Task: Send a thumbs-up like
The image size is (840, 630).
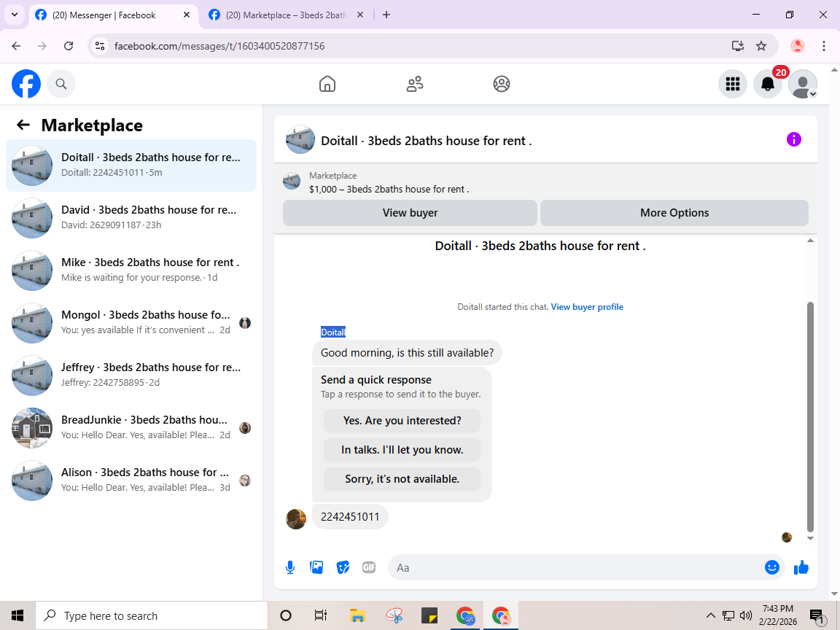Action: click(801, 567)
